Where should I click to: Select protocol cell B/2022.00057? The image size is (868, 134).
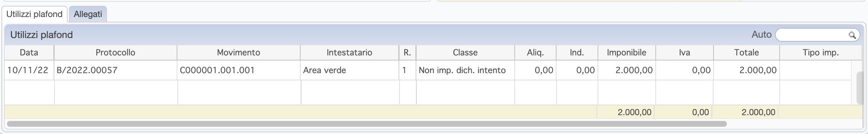tap(116, 70)
